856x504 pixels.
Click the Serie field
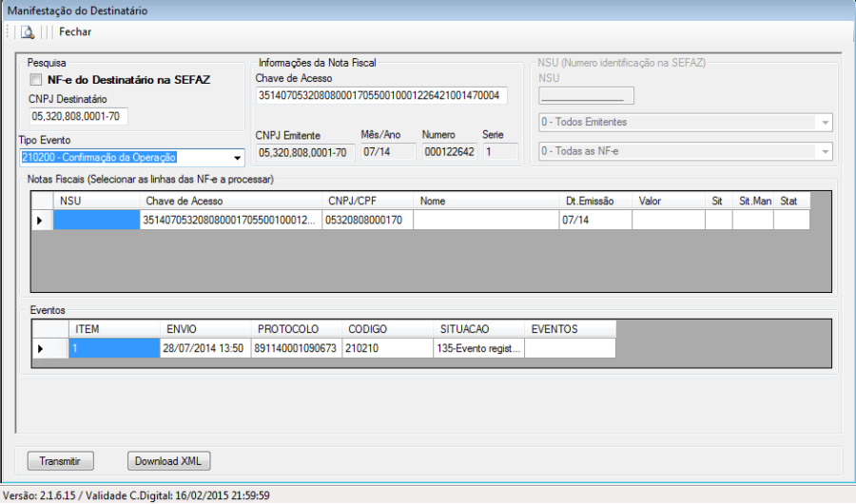pos(500,152)
